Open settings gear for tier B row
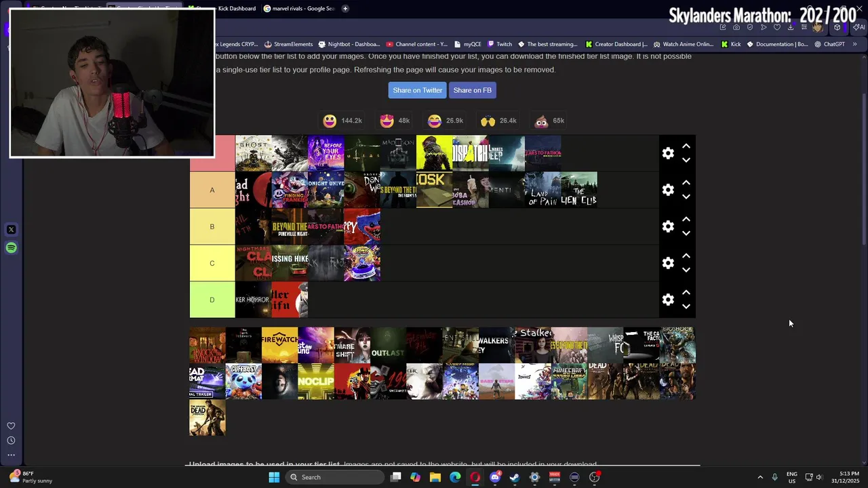Image resolution: width=868 pixels, height=488 pixels. (668, 226)
